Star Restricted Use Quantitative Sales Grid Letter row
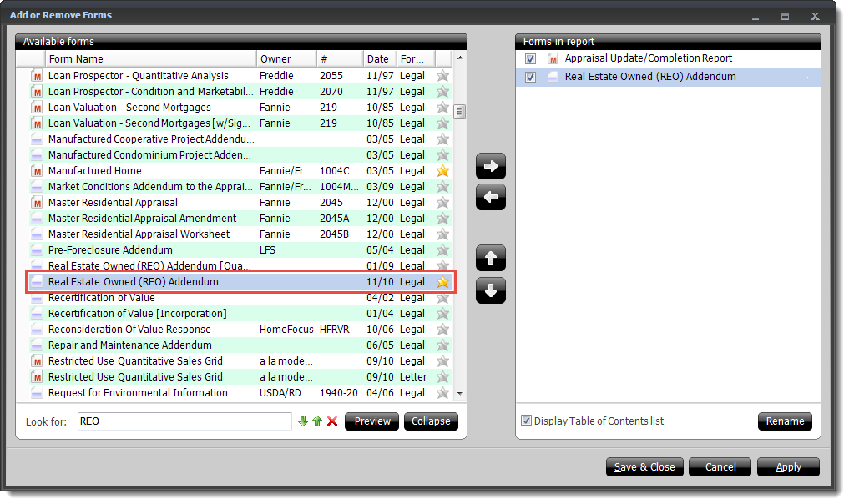Viewport: 849px width, 504px height. click(443, 377)
